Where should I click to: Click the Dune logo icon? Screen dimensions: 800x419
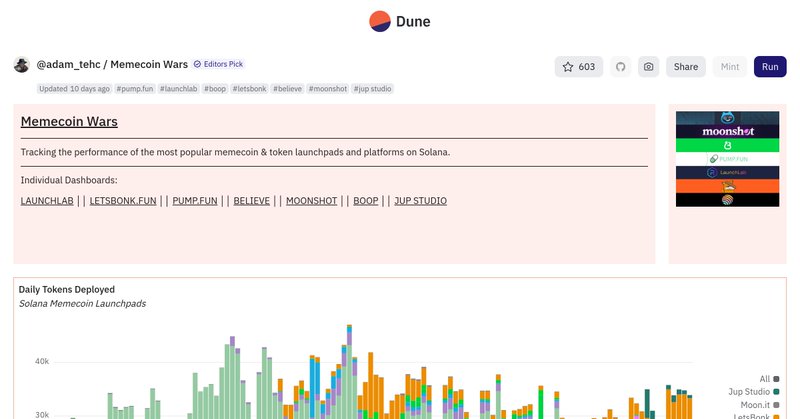[x=380, y=21]
